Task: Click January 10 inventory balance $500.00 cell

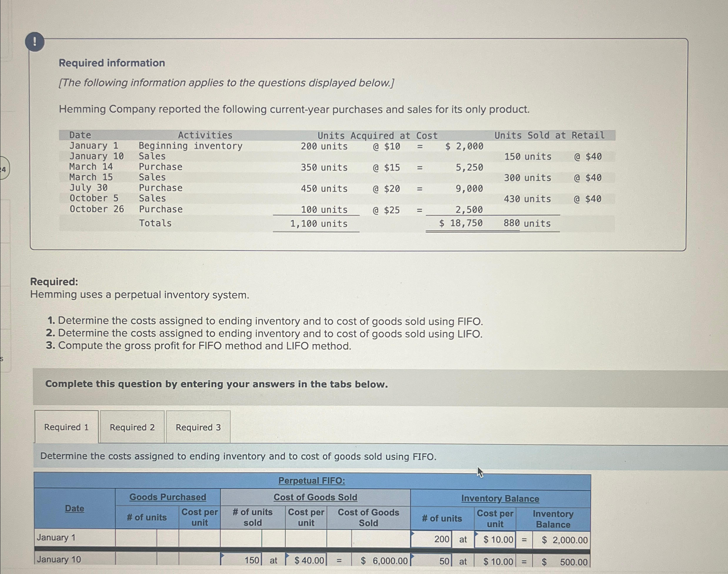Action: pyautogui.click(x=561, y=562)
